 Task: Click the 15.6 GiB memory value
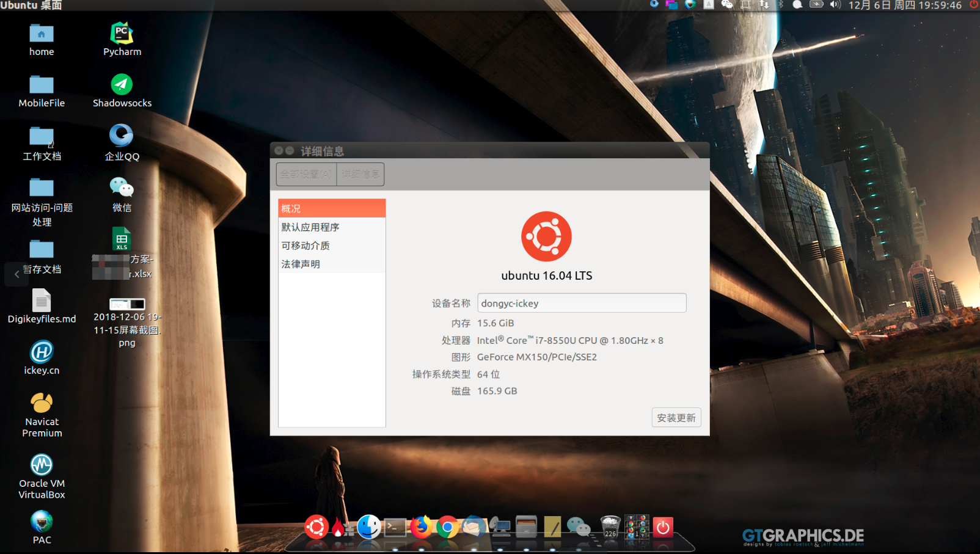coord(495,323)
